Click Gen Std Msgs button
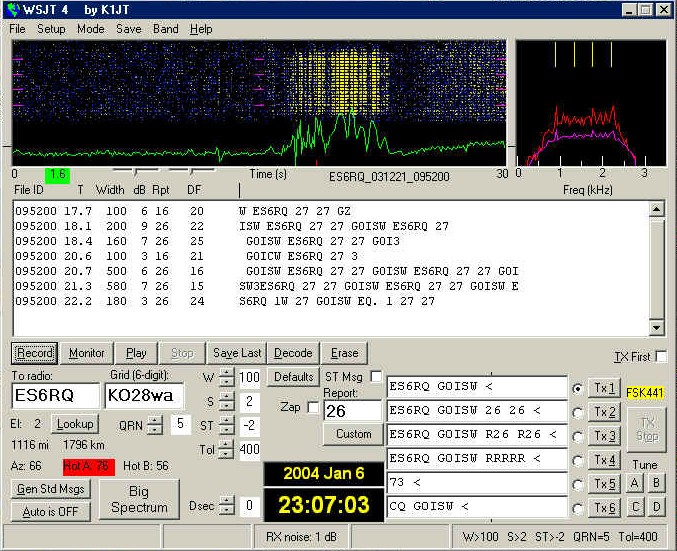 point(51,489)
